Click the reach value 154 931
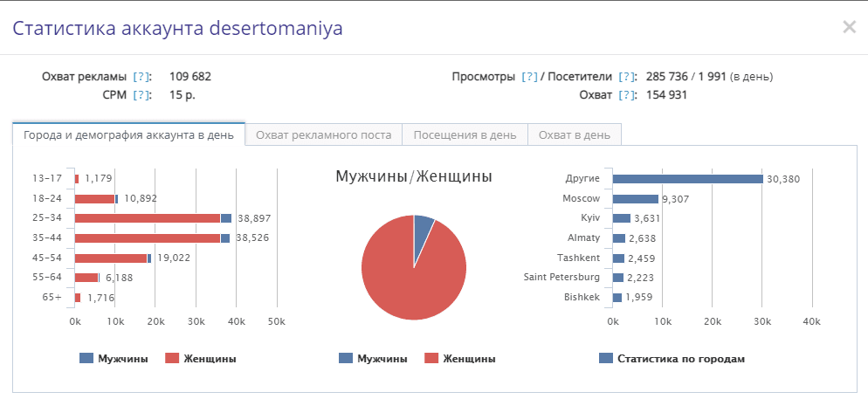 [x=666, y=95]
